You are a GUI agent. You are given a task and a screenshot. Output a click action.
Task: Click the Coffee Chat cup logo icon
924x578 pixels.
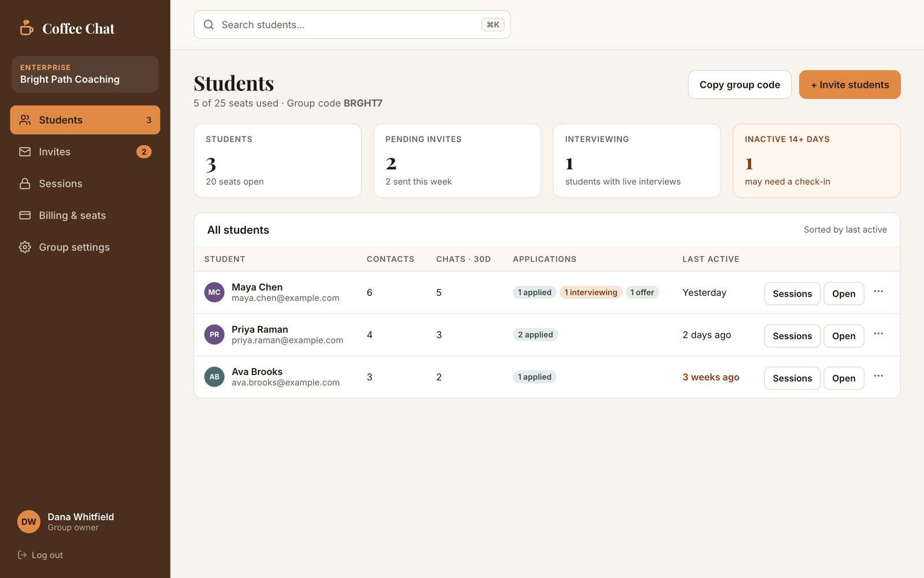(x=27, y=28)
